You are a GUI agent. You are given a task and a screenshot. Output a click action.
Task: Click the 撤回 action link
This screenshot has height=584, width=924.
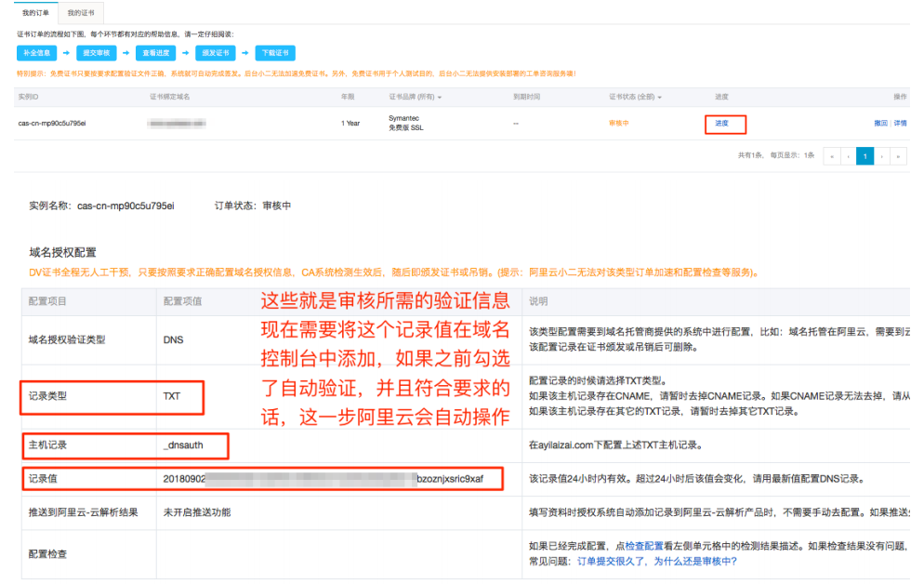[x=880, y=123]
